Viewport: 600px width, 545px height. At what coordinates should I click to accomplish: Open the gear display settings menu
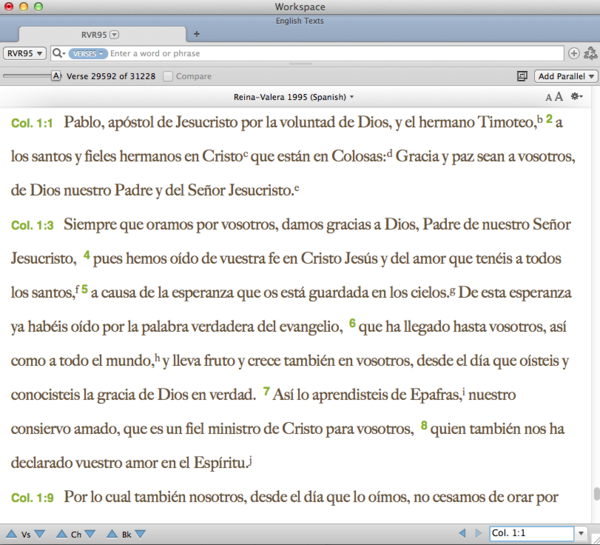click(x=577, y=97)
